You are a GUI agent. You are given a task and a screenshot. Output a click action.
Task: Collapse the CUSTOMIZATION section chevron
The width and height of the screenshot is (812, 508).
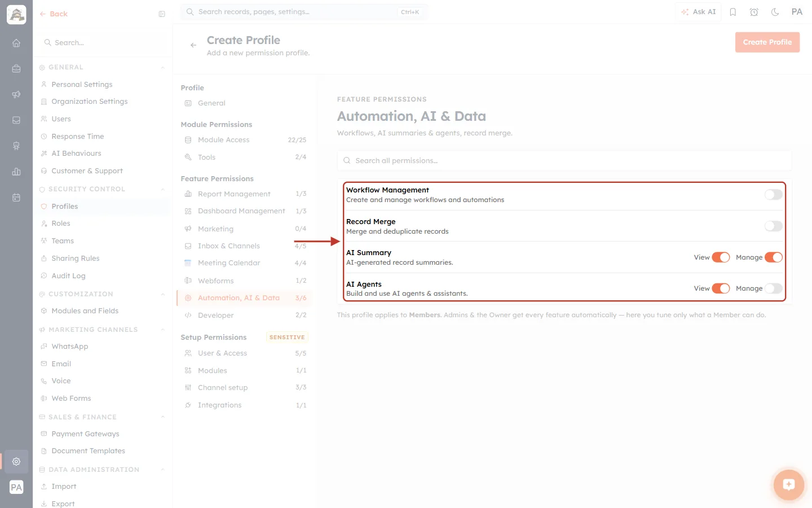[x=162, y=295]
